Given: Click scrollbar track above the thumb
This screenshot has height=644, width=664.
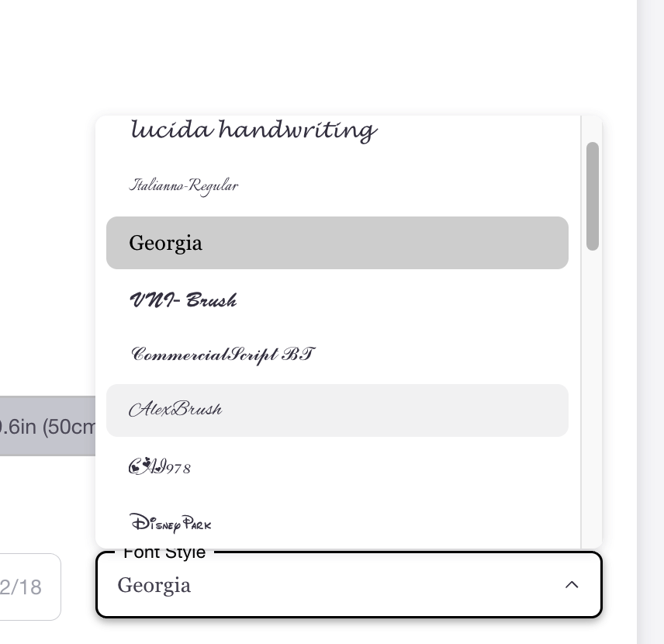Looking at the screenshot, I should click(x=593, y=128).
